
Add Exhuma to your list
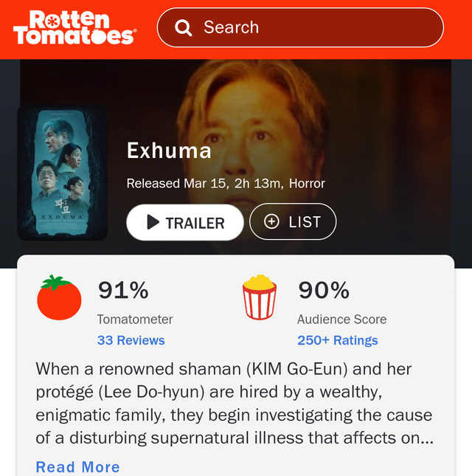click(293, 221)
